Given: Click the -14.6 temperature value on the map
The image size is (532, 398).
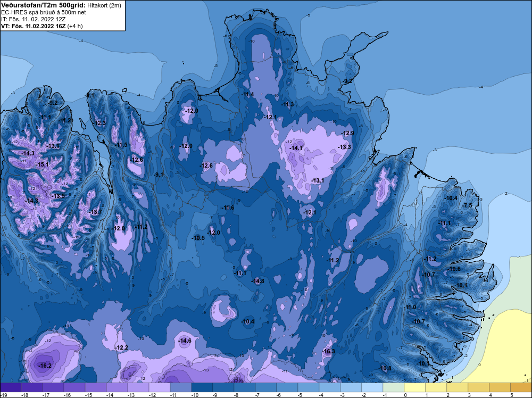Looking at the screenshot, I should click(185, 341).
